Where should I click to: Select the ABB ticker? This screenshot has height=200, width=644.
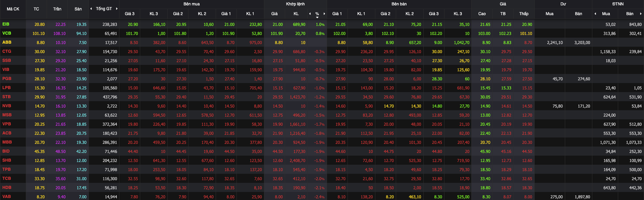[x=7, y=42]
